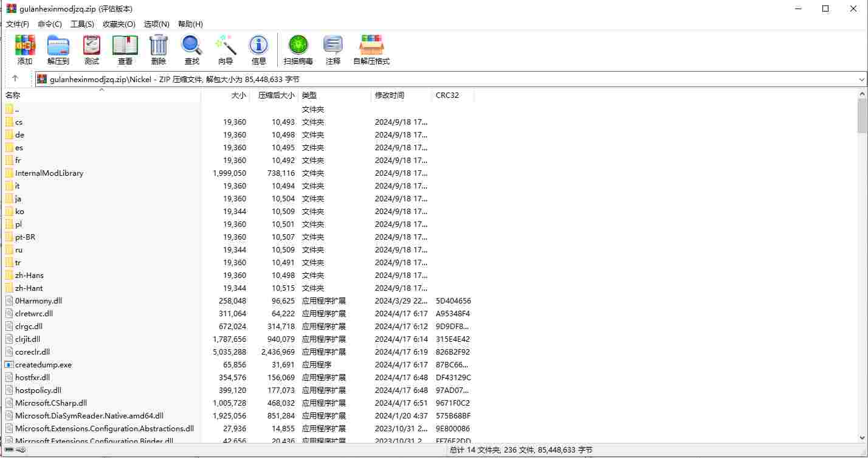Select the zh-Hant folder name

click(29, 288)
